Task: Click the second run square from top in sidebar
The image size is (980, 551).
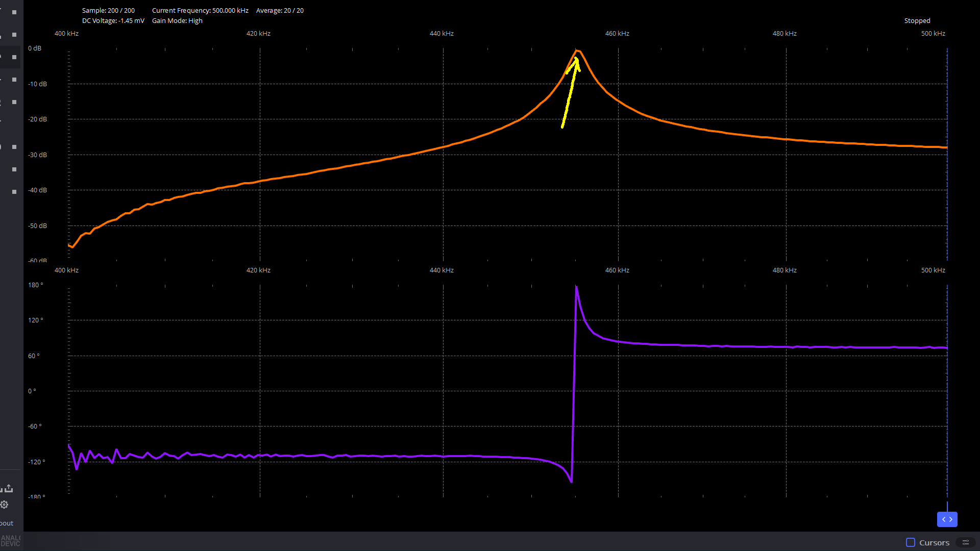Action: pos(14,35)
